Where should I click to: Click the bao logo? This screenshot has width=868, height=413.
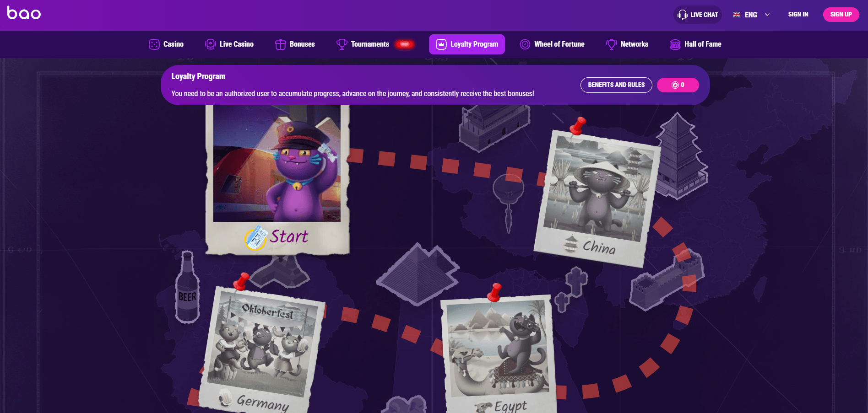coord(24,13)
